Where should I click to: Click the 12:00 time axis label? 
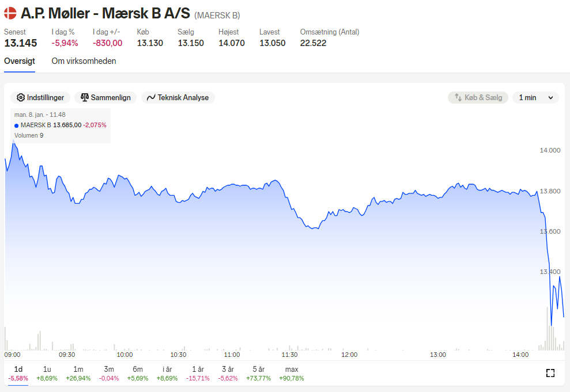349,355
